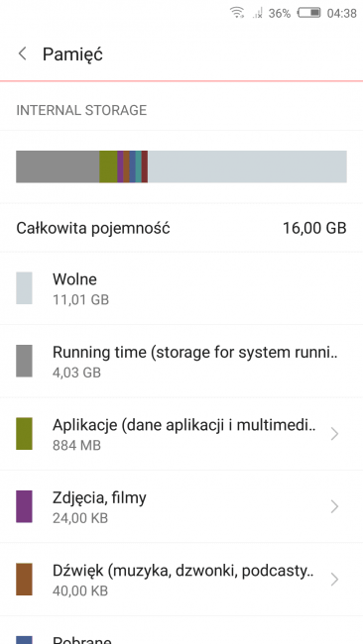Screen dimensions: 363x644
Task: Tap the Wi-Fi status icon
Action: pos(237,13)
